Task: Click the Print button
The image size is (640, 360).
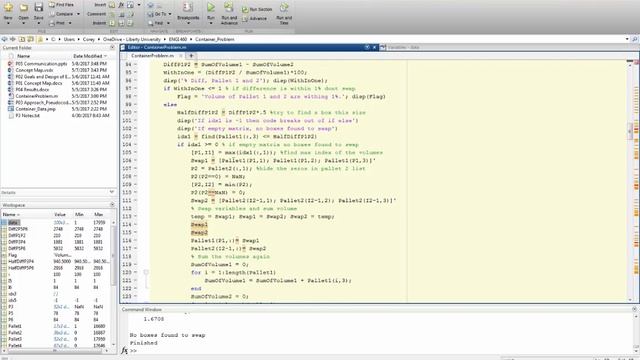Action: [x=57, y=23]
